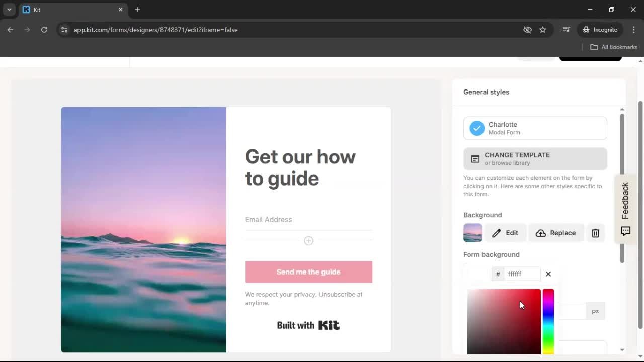644x362 pixels.
Task: Select the Edit pencil icon for the background image
Action: [496, 233]
